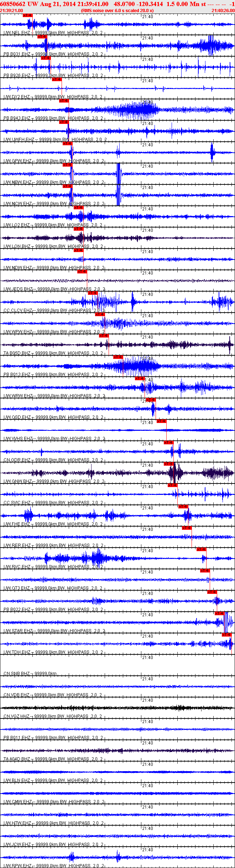
Task: Click the red pick marker above the UW.TDH trace
Action: (x=227, y=635)
